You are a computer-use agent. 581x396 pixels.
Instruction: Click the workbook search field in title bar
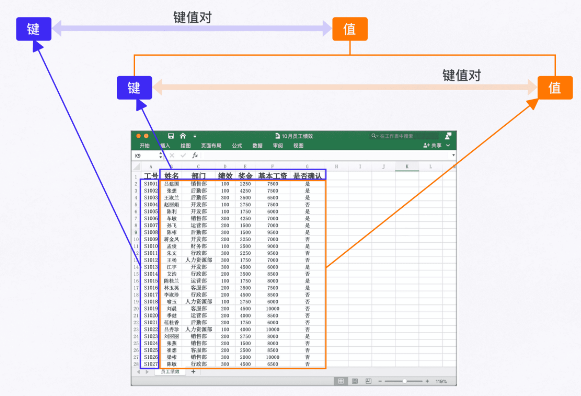405,136
